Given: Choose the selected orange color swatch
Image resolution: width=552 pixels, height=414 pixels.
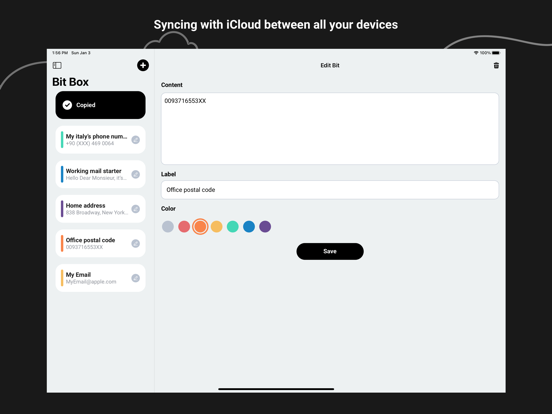Looking at the screenshot, I should (200, 226).
